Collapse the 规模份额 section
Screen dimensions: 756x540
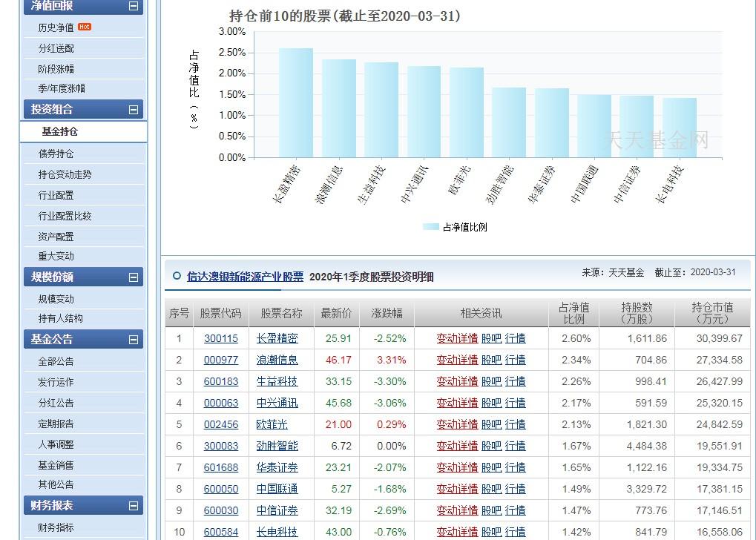tap(134, 277)
